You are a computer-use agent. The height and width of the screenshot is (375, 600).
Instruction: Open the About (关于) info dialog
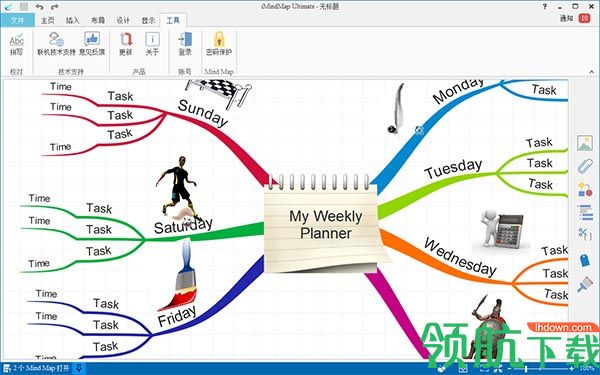[152, 44]
